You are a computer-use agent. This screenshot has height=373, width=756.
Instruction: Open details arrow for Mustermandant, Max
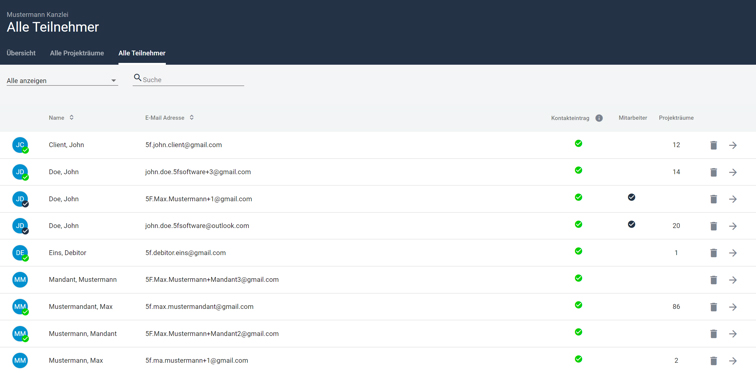[733, 307]
